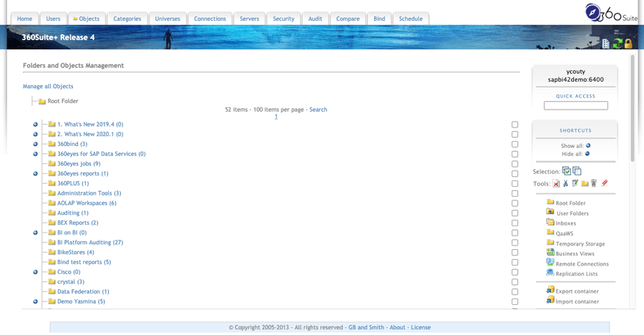Select the Administration Tools row checkbox
This screenshot has height=335, width=644.
coord(514,193)
